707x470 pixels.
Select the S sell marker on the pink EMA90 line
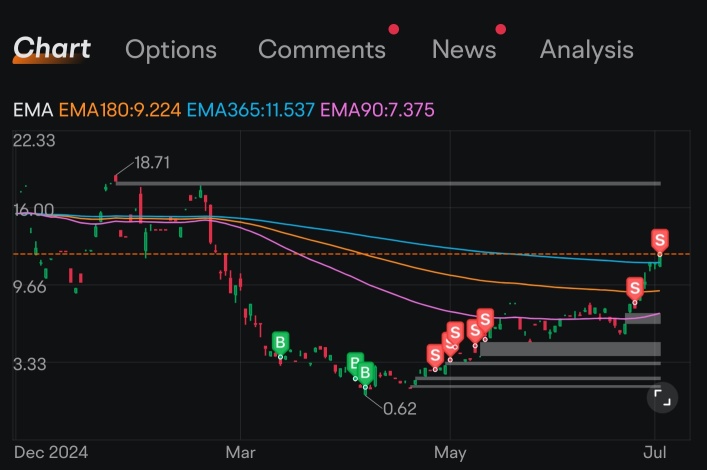pos(485,320)
